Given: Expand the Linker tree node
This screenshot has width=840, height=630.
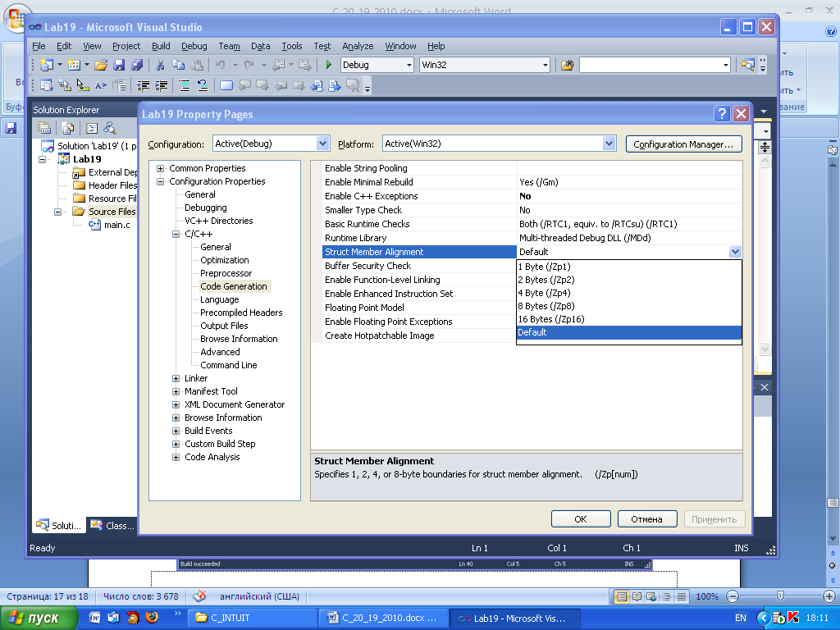Looking at the screenshot, I should click(176, 378).
